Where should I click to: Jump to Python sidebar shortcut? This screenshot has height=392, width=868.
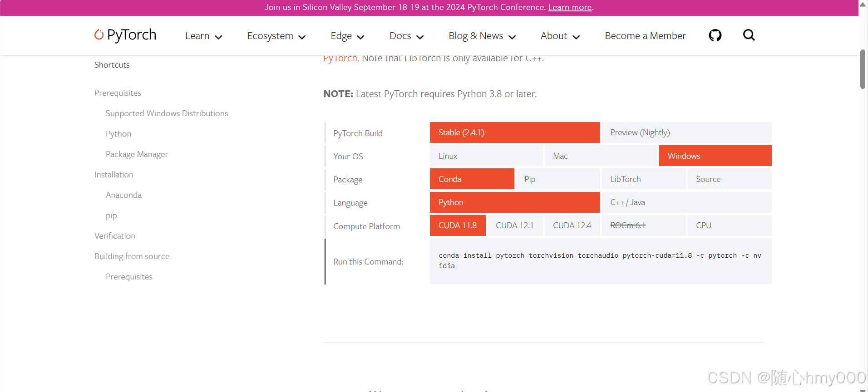pyautogui.click(x=118, y=134)
